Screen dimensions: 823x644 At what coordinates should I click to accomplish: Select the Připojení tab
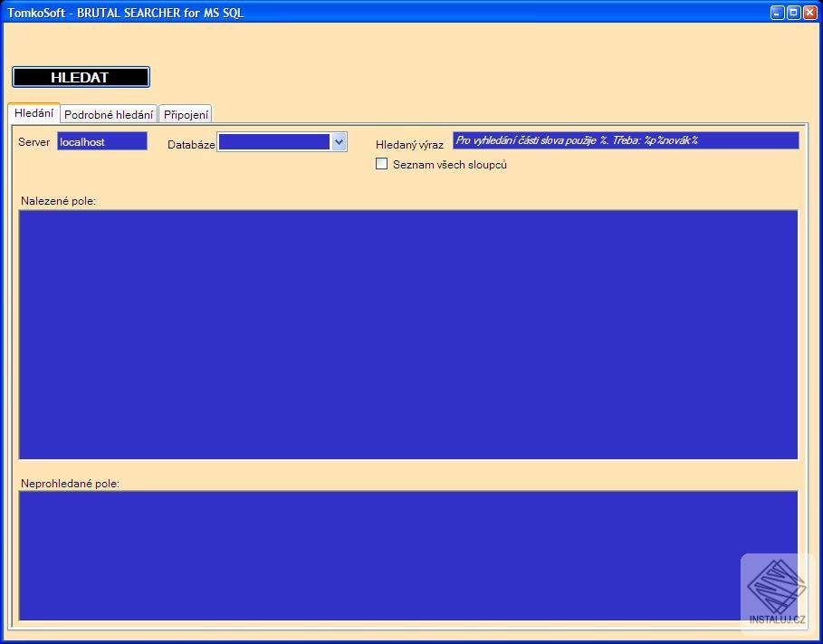click(186, 114)
